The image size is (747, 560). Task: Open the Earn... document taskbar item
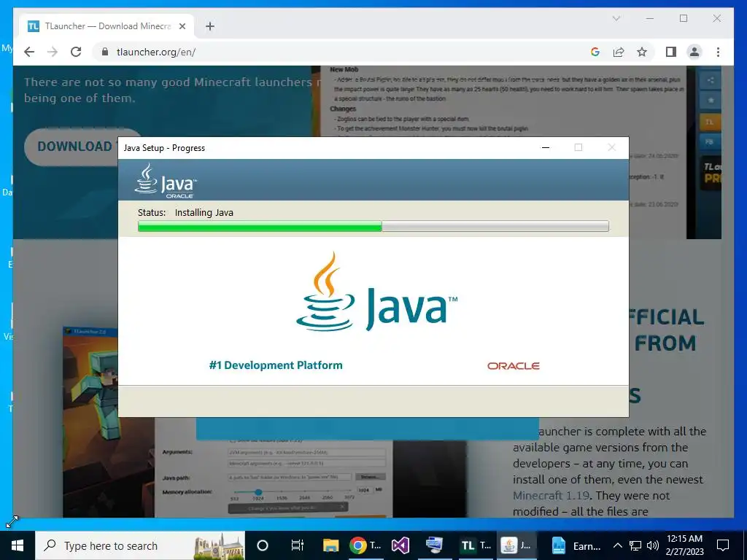pyautogui.click(x=576, y=545)
